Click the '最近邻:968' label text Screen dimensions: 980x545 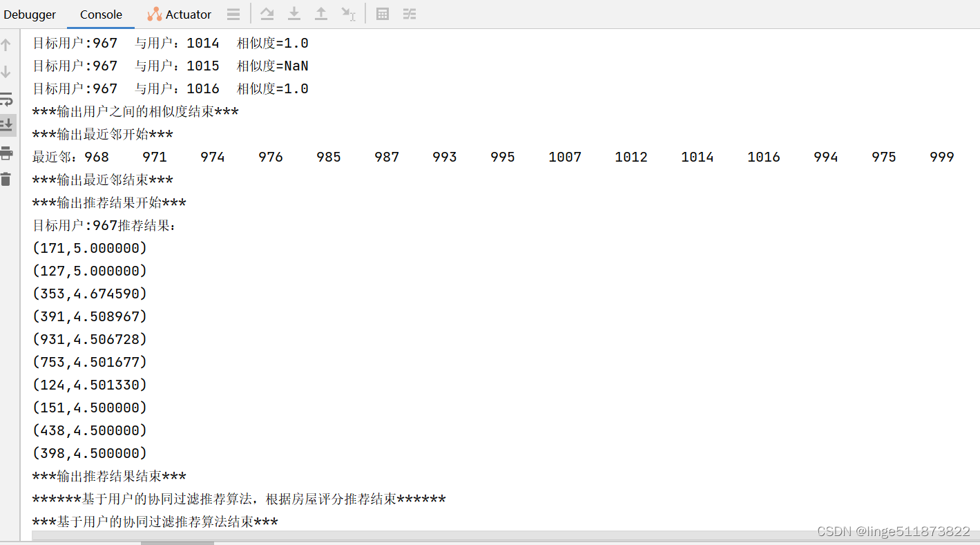point(70,157)
